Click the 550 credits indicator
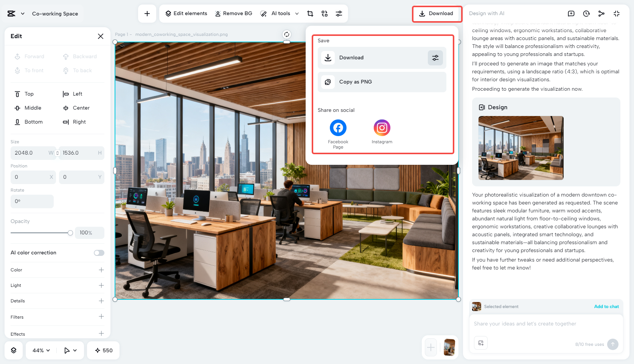Viewport: 634px width, 364px height. [104, 350]
